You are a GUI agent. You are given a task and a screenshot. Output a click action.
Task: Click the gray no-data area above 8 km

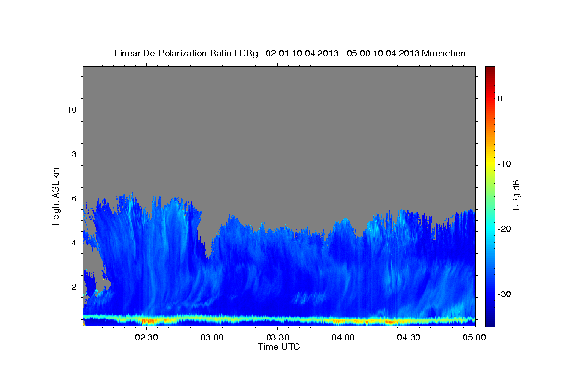pyautogui.click(x=279, y=110)
